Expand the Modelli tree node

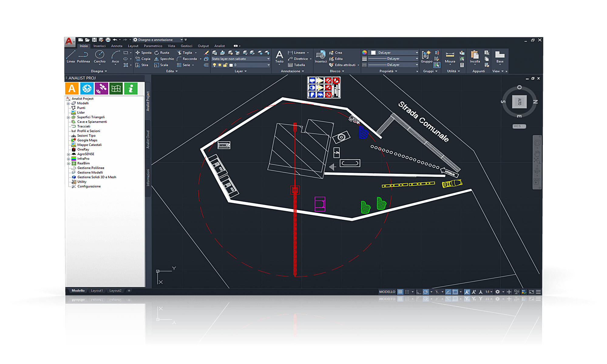(x=68, y=103)
